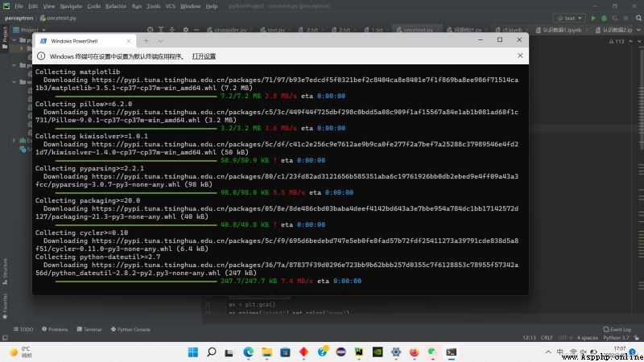The image size is (644, 362).
Task: Click the project tree locate target icon
Action: [151, 30]
